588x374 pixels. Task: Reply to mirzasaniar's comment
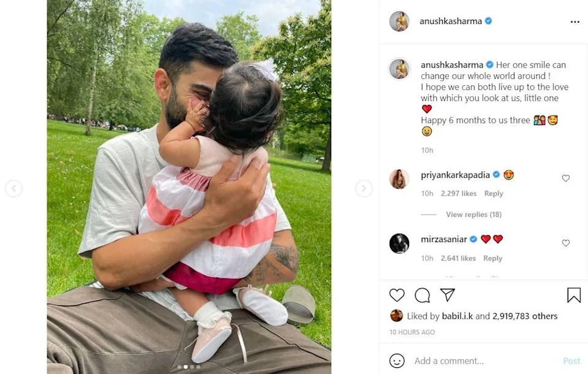tap(492, 259)
